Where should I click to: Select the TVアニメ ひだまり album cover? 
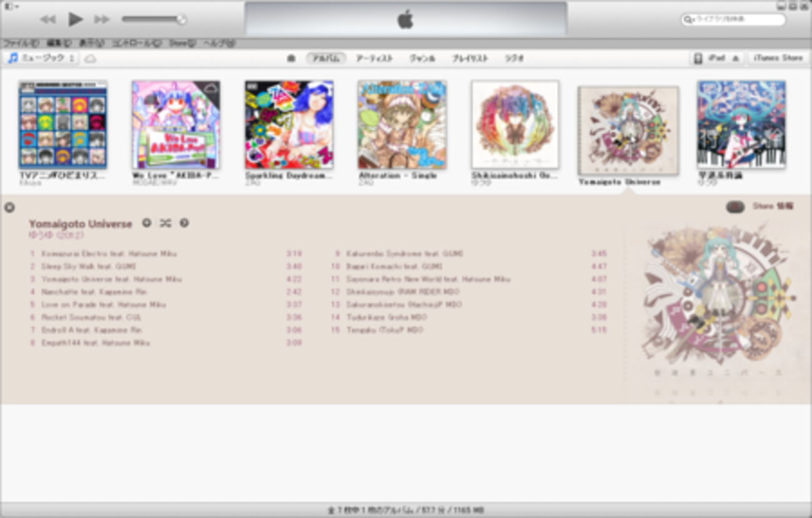tap(63, 124)
